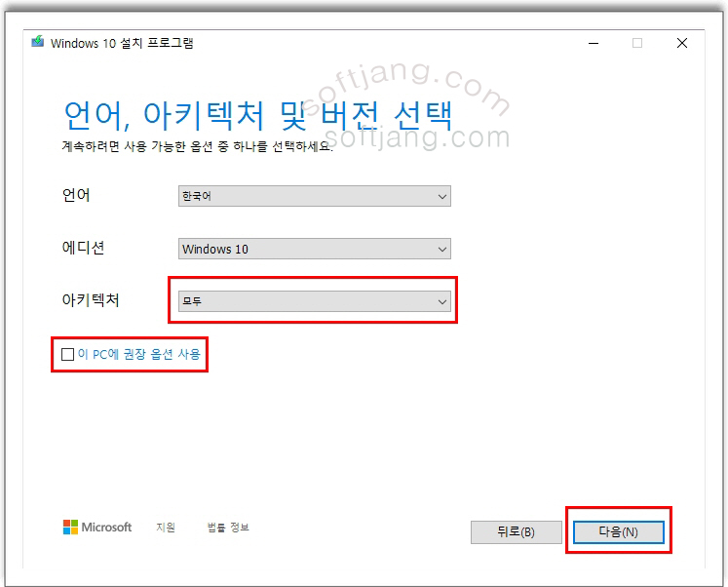The image size is (728, 587).
Task: Click the Windows 10 설치 프로그램 title text
Action: [x=122, y=43]
